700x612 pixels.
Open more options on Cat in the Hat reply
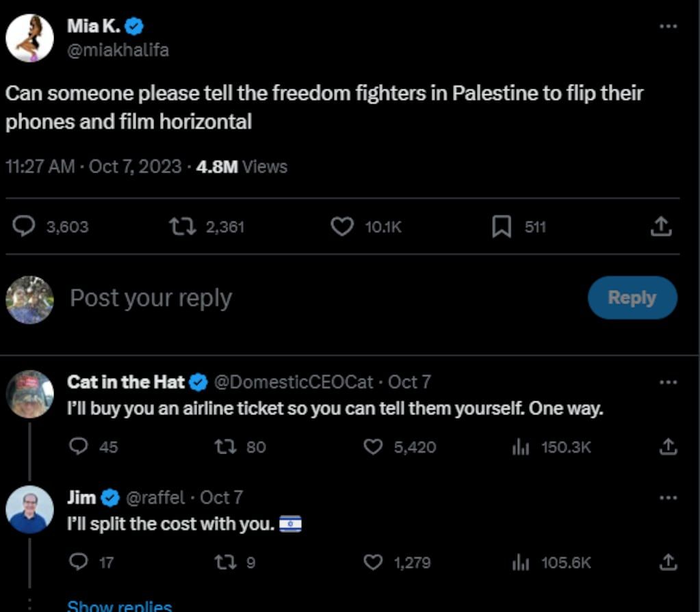tap(668, 382)
